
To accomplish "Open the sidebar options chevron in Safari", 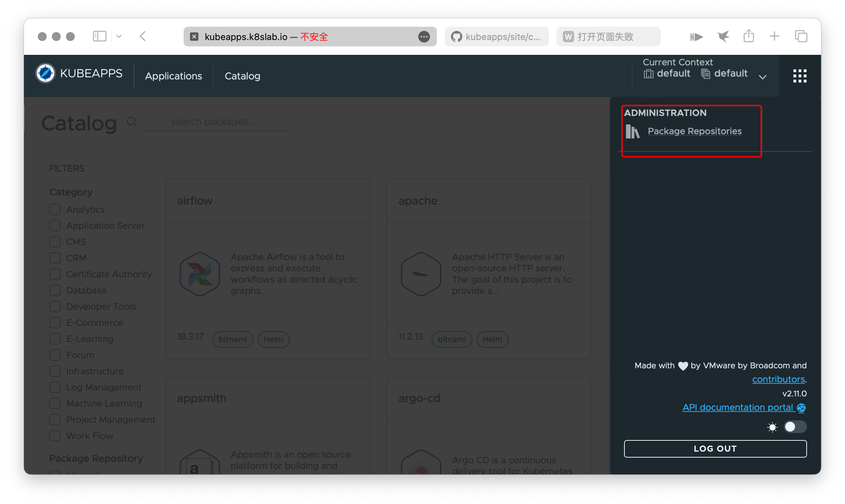I will point(119,36).
